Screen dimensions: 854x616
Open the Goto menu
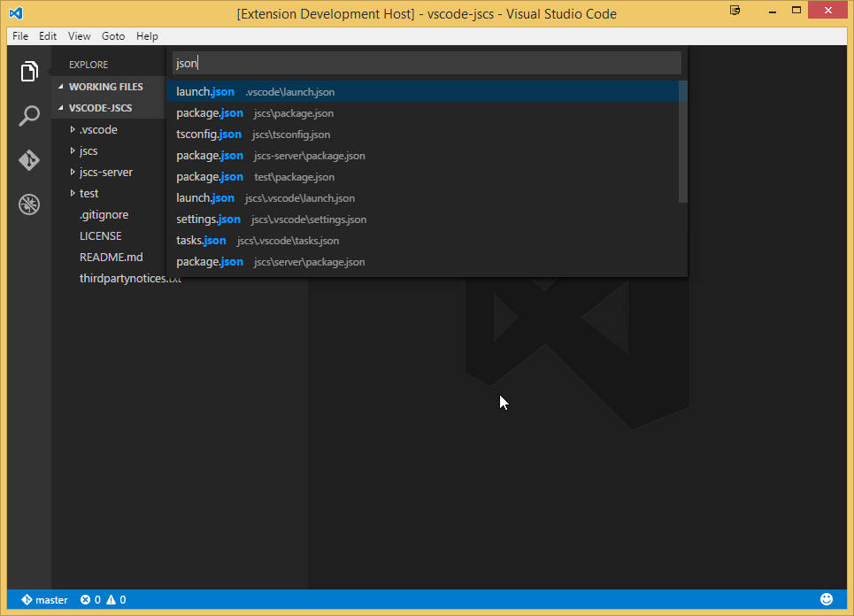click(113, 36)
